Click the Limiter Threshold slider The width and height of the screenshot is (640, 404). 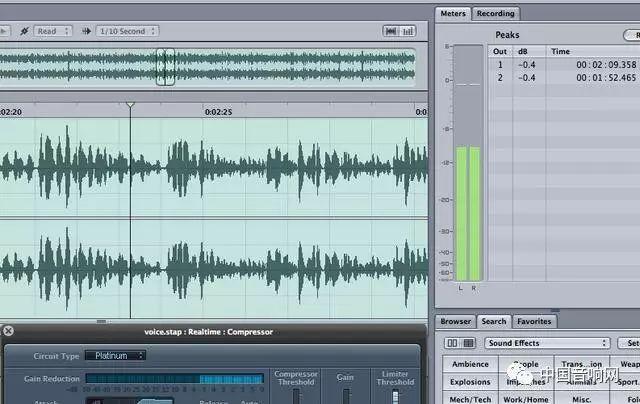click(395, 396)
